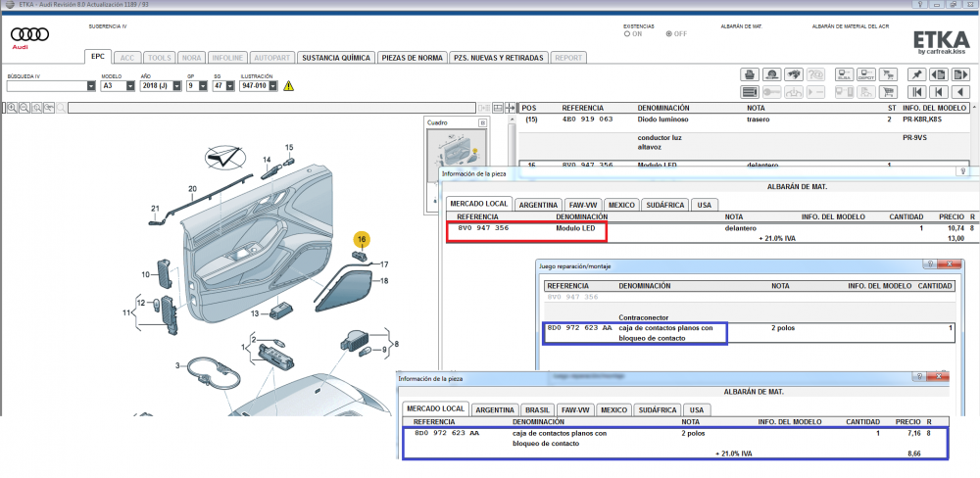Open the SUSTANCIA QUÍMICA tab
Viewport: 980px width, 478px height.
tap(335, 58)
